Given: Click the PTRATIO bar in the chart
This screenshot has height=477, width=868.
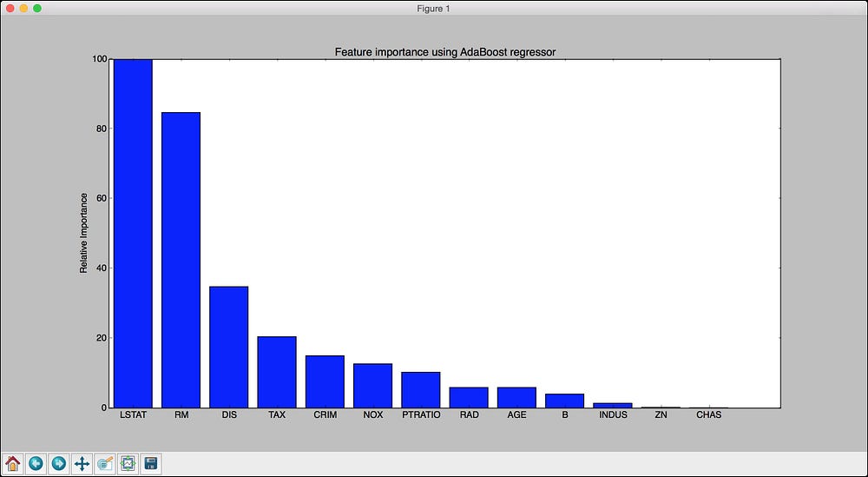Looking at the screenshot, I should pos(421,390).
